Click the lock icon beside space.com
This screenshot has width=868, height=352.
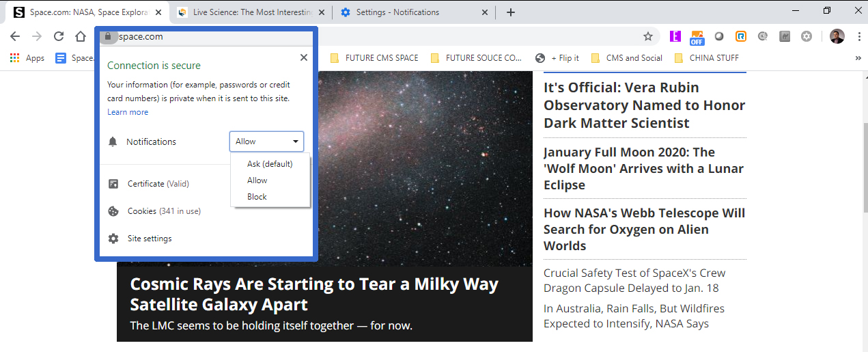[x=107, y=37]
